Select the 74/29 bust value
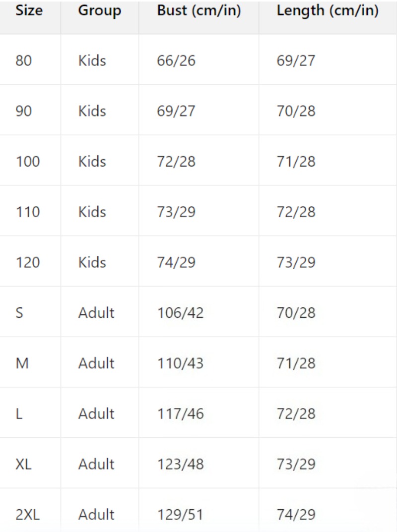 (176, 263)
